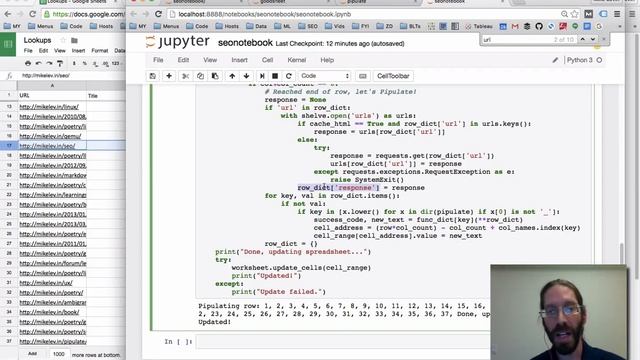
Task: Open Jupyter Kernel menu
Action: pyautogui.click(x=297, y=60)
